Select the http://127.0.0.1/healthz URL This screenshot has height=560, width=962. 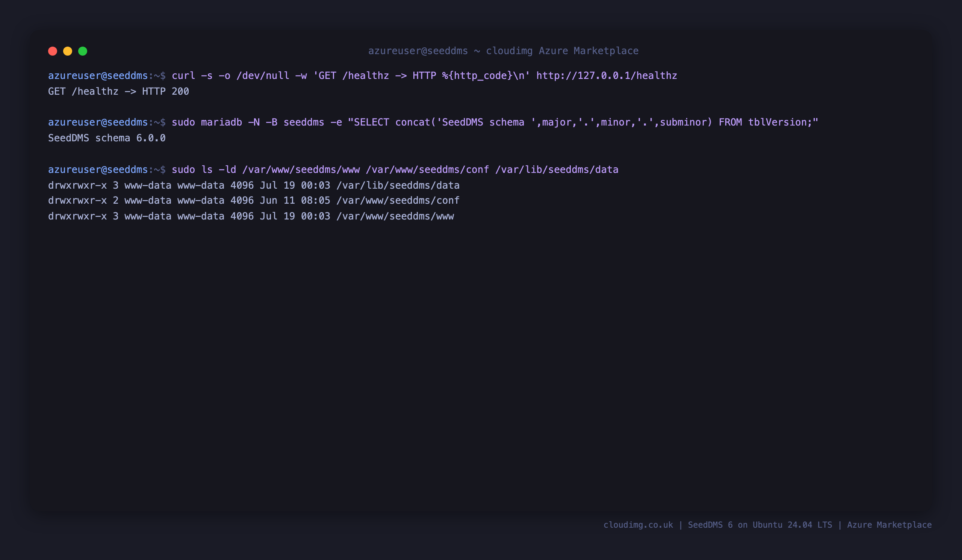607,76
